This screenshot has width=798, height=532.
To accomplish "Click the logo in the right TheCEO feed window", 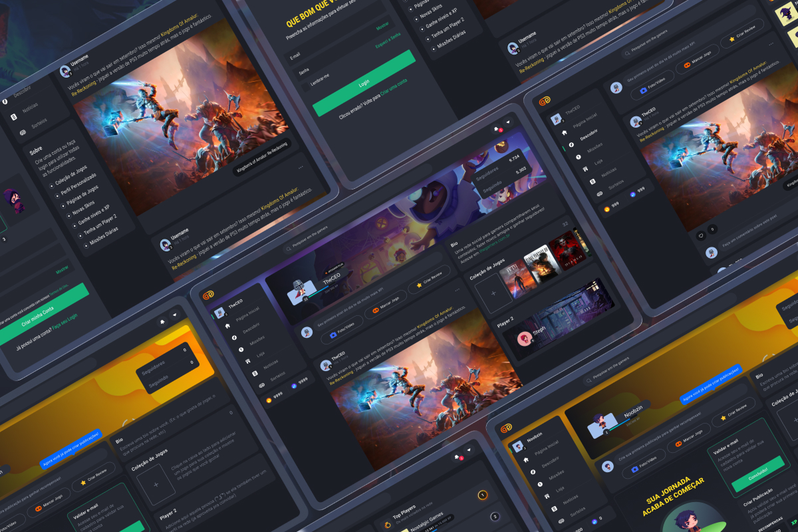I will (545, 101).
